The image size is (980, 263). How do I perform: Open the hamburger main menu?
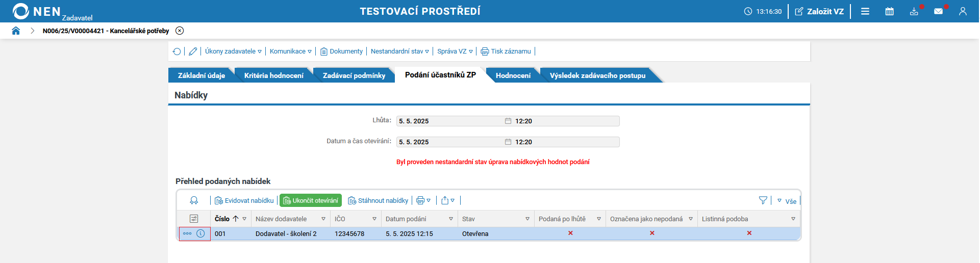(x=865, y=11)
